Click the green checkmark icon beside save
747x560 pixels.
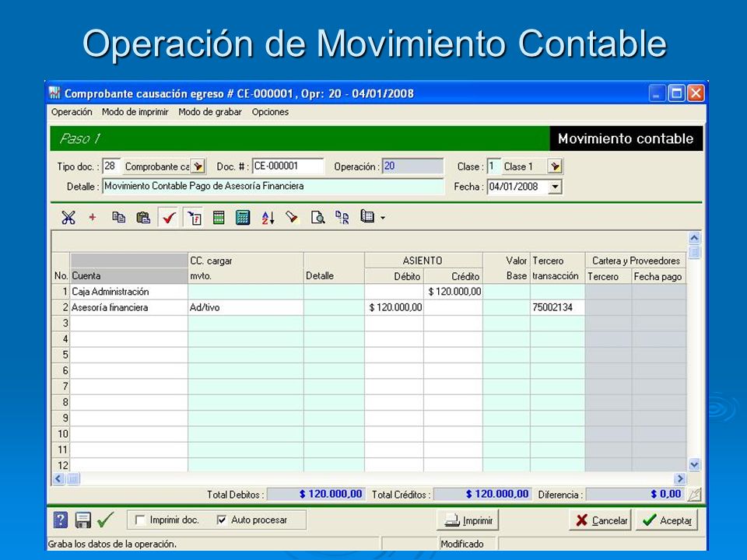[x=105, y=520]
